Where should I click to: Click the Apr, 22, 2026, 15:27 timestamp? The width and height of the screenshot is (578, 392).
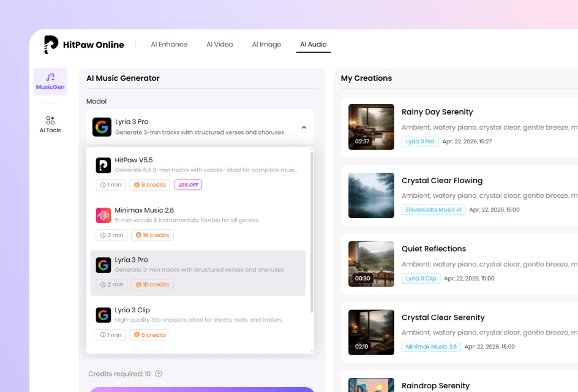[x=467, y=141]
